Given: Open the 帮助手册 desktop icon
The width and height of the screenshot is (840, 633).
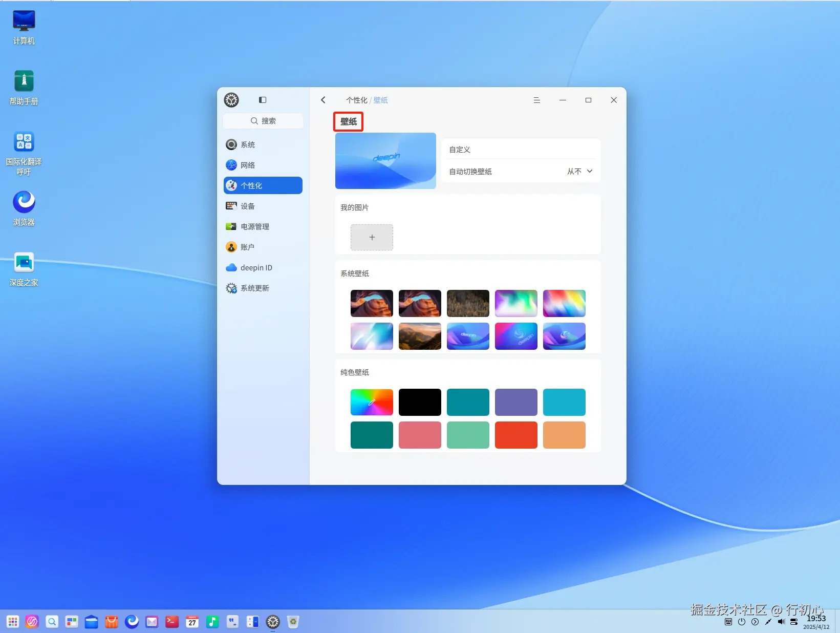Looking at the screenshot, I should (24, 88).
